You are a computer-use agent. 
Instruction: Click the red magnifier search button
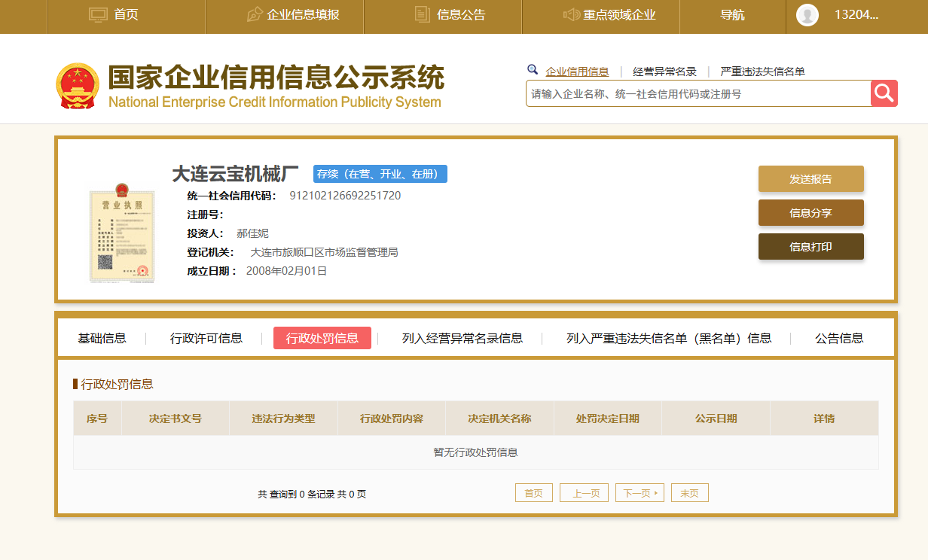pos(884,93)
